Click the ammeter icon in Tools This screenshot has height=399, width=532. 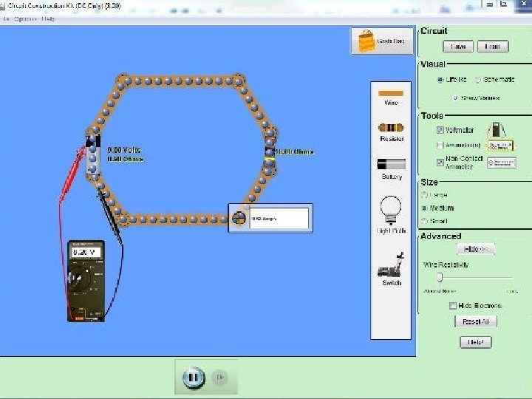(501, 146)
